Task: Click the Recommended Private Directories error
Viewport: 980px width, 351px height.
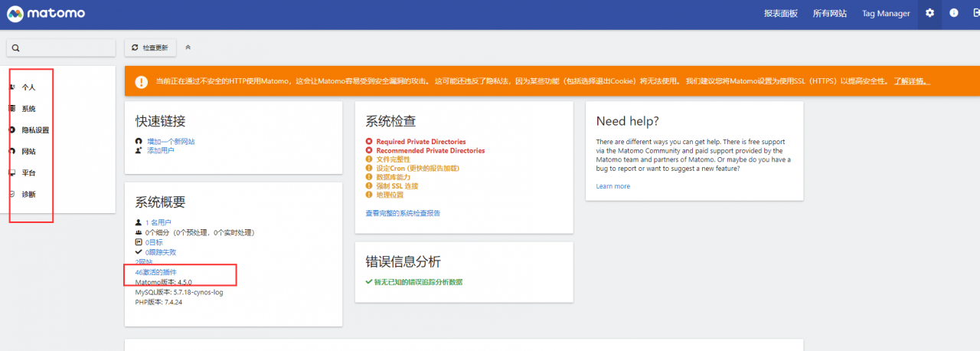Action: point(430,150)
